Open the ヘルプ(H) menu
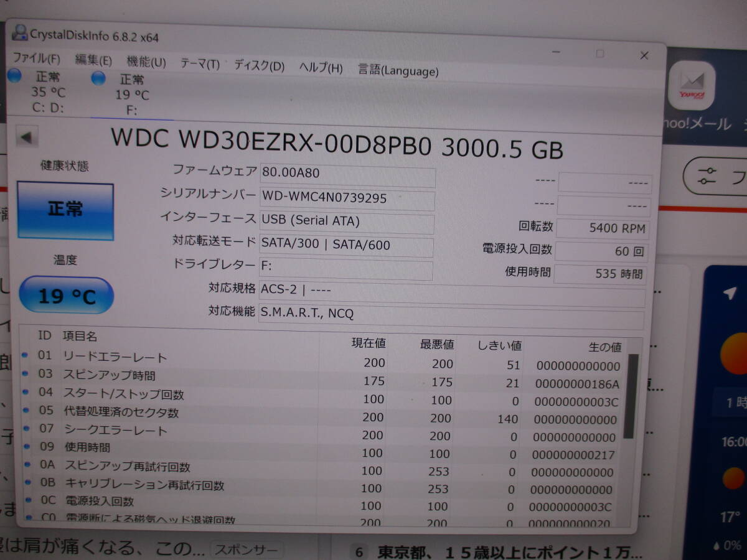This screenshot has height=560, width=747. tap(321, 68)
